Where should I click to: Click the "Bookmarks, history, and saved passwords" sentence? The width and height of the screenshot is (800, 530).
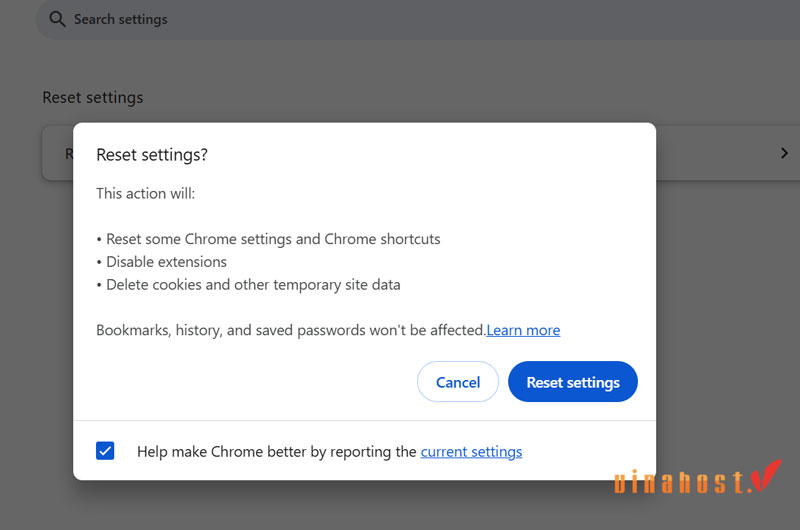click(290, 330)
